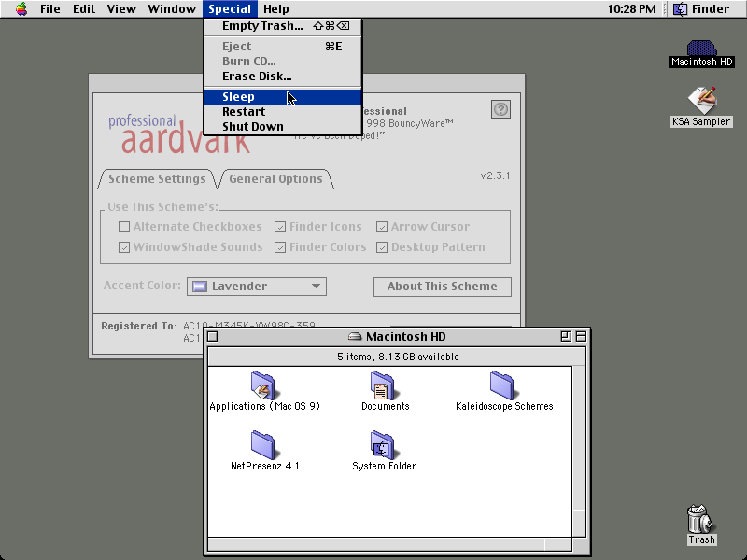Open the Apple menu logo
This screenshot has width=747, height=560.
pyautogui.click(x=21, y=9)
